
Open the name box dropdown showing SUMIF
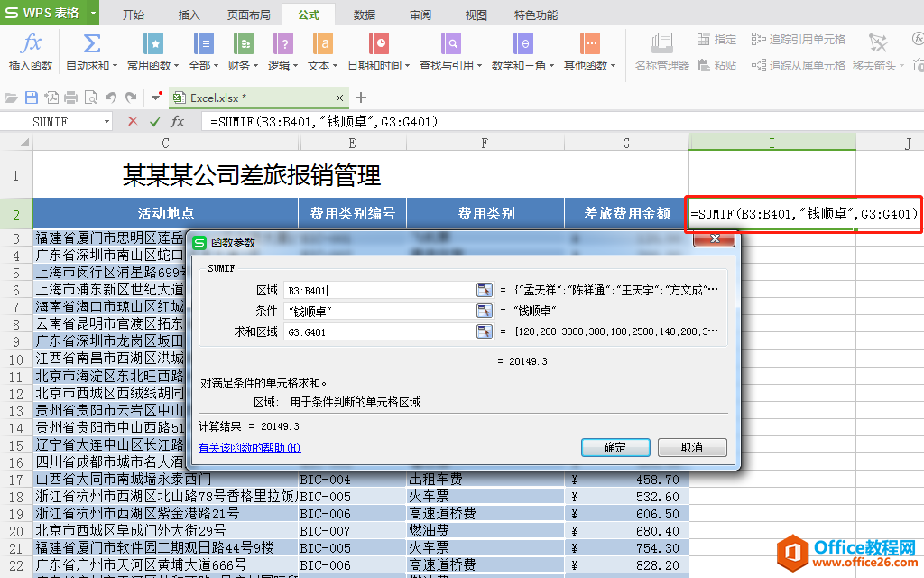point(106,122)
